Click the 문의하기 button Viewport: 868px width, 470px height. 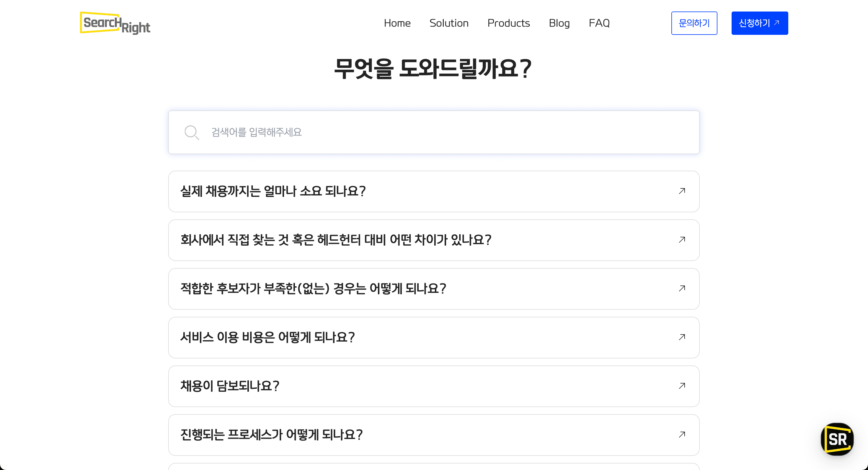694,23
